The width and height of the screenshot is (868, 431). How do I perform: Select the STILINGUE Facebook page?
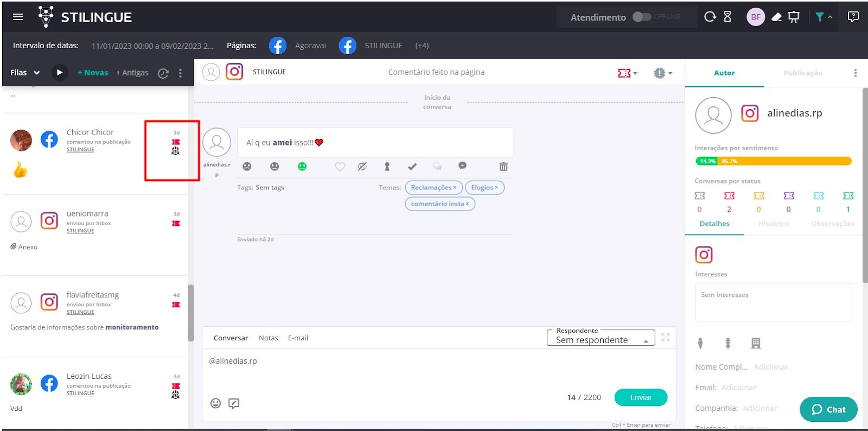pos(371,46)
